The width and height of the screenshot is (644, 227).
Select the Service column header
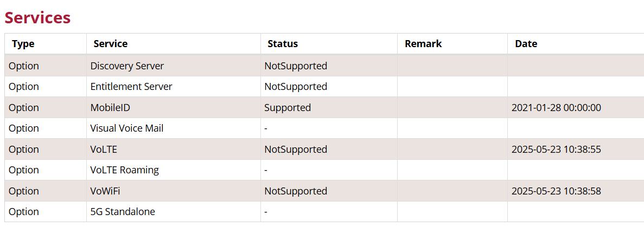(x=110, y=44)
